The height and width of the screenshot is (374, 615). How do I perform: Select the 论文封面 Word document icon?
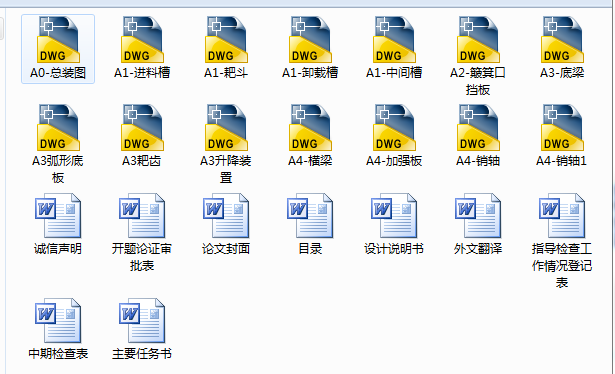[x=226, y=215]
